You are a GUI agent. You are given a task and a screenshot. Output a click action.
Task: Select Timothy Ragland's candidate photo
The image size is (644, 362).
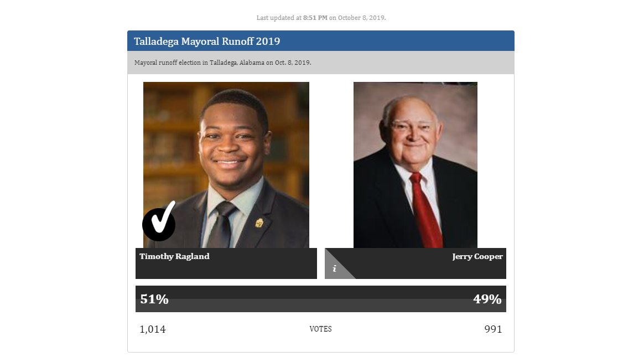click(x=226, y=164)
